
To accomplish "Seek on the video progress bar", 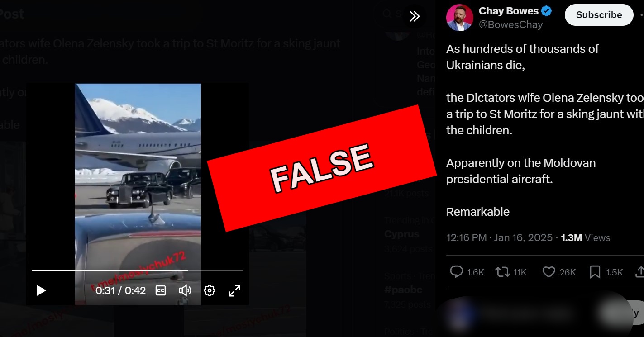I will click(138, 270).
